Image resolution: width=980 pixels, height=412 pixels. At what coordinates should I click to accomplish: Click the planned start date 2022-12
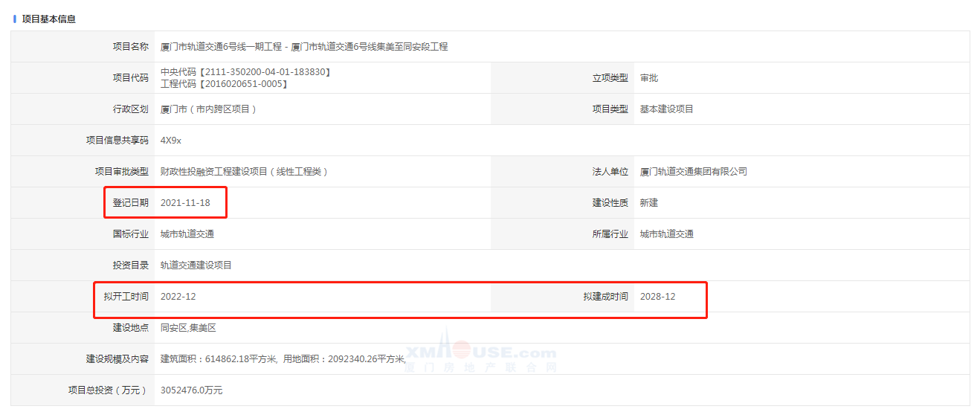(x=178, y=297)
